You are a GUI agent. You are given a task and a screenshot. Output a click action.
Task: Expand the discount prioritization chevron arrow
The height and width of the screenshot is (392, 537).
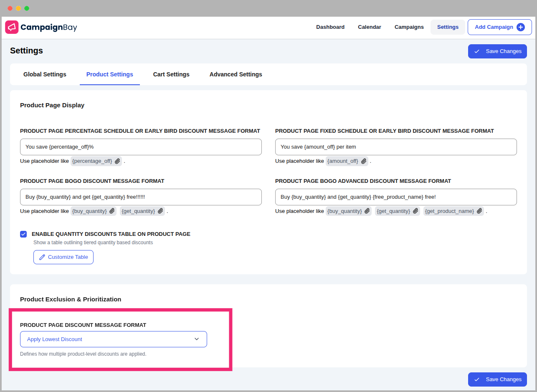196,339
